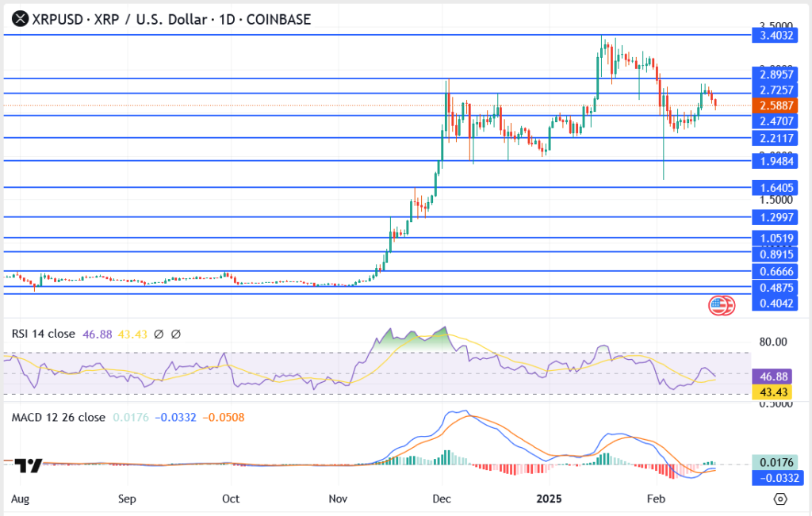Click the 0.0176 MACD histogram axis label

tap(777, 461)
